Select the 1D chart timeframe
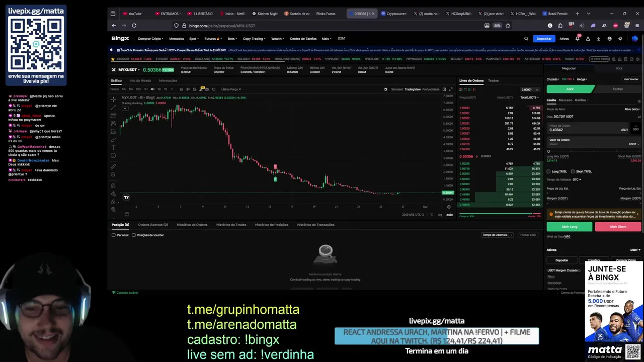 point(159,89)
